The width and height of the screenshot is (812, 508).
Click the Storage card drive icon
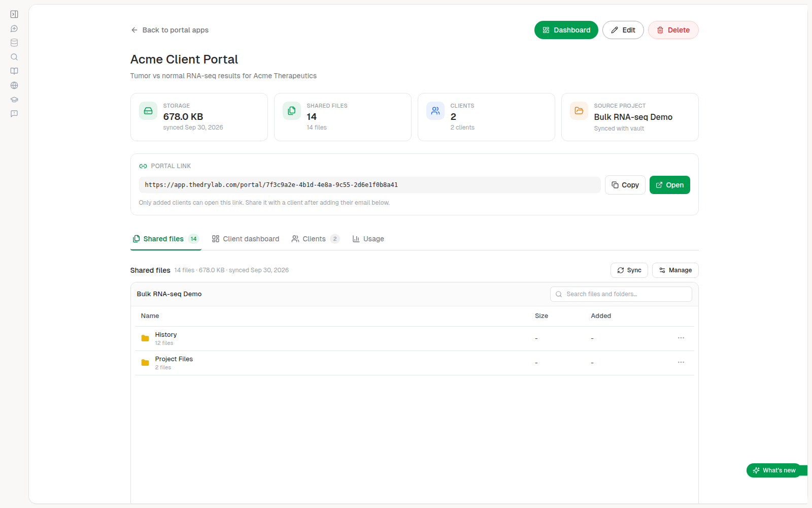148,111
